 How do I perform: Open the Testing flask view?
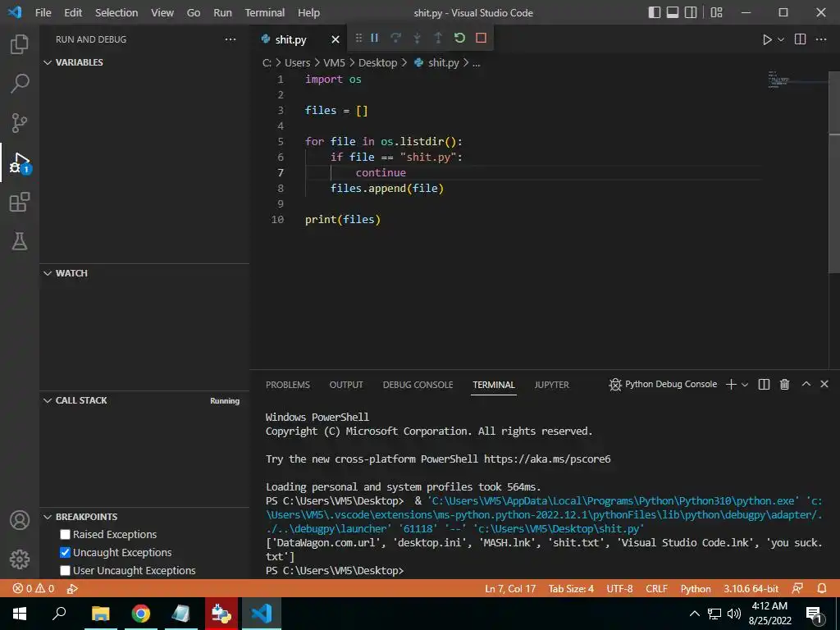click(20, 242)
